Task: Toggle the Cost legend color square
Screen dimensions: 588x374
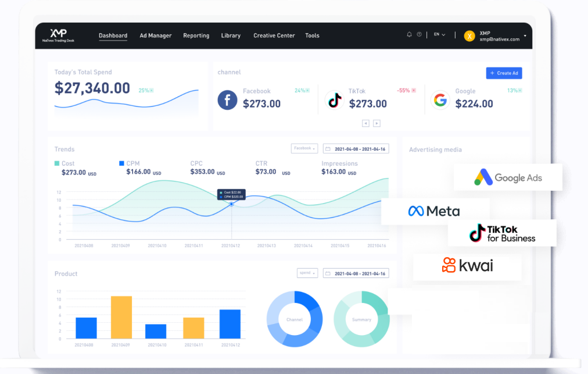Action: [57, 163]
